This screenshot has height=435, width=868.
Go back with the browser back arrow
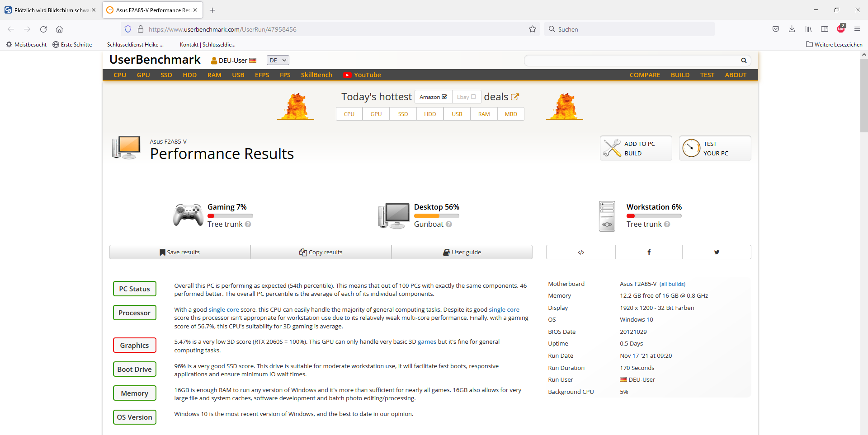tap(11, 29)
